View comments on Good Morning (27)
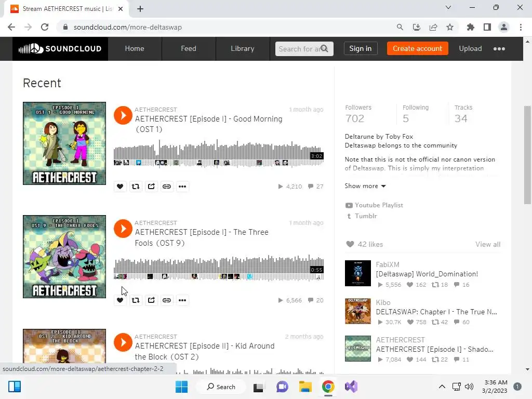532x399 pixels. pos(315,187)
